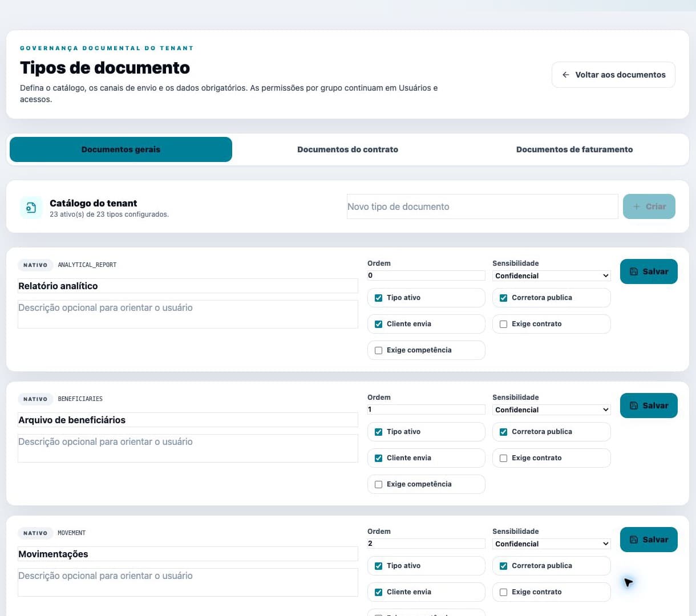Screen dimensions: 696x616
Task: Click the catalog document icon beside Catálogo do tenant
Action: pyautogui.click(x=31, y=208)
